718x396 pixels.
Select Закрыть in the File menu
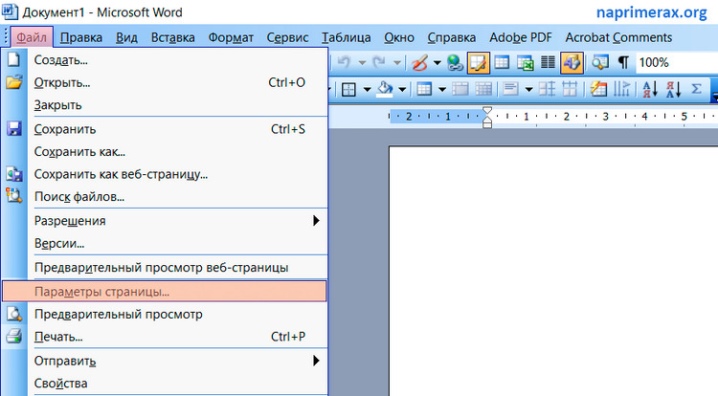[164, 105]
